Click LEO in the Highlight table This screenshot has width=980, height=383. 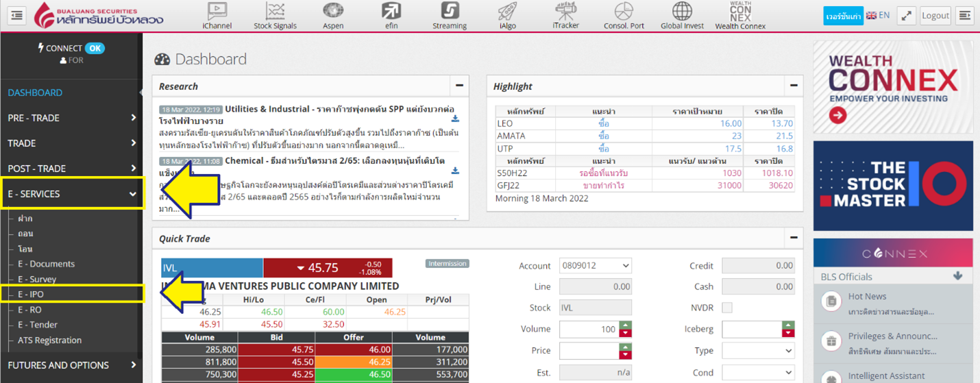pyautogui.click(x=504, y=123)
